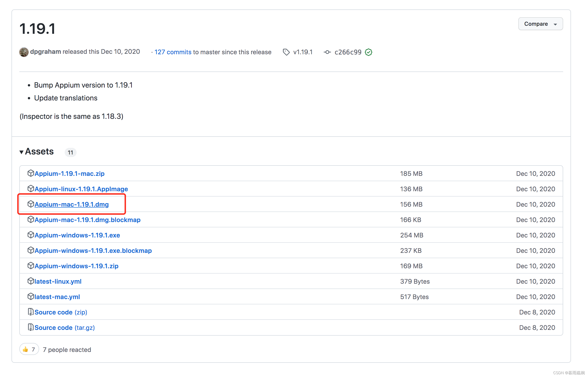Click package icon for Appium-windows-1.19.1.exe.blockmap

(x=31, y=250)
